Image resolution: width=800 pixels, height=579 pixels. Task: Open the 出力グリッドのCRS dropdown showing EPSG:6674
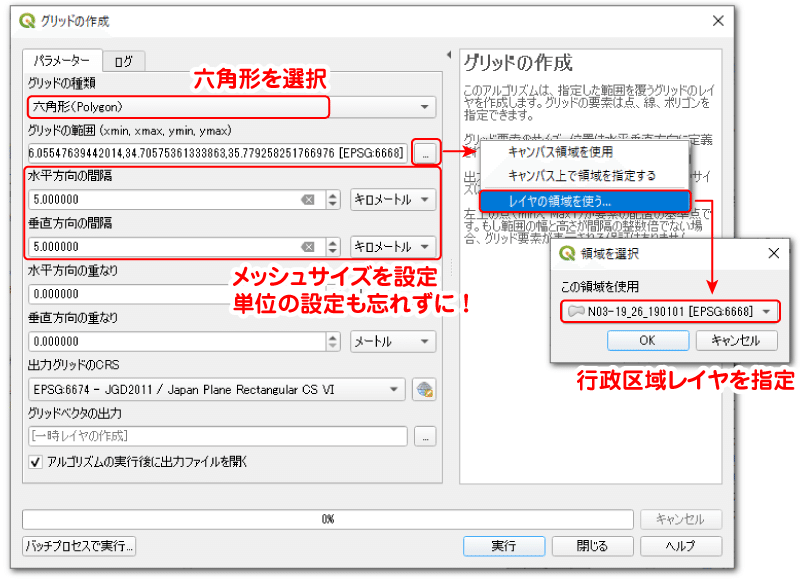[217, 389]
